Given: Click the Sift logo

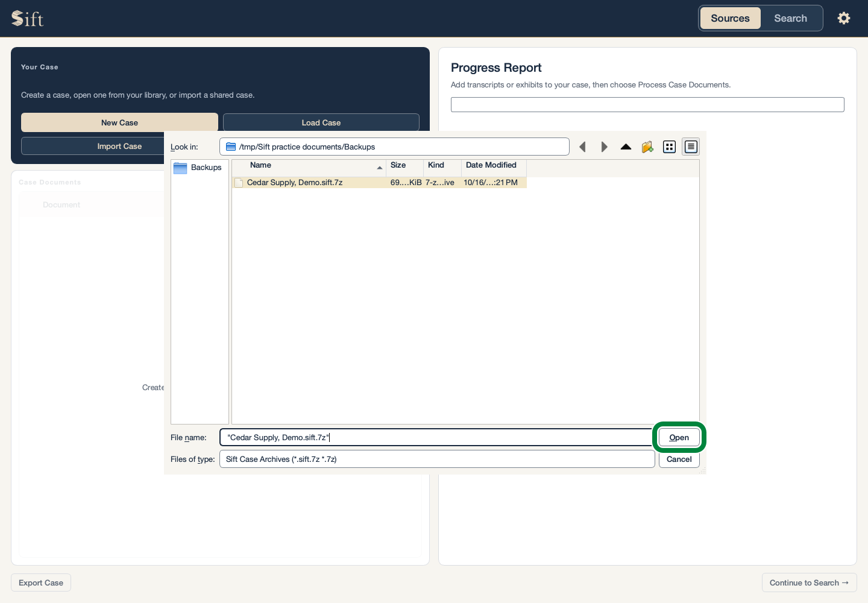Looking at the screenshot, I should pyautogui.click(x=28, y=19).
